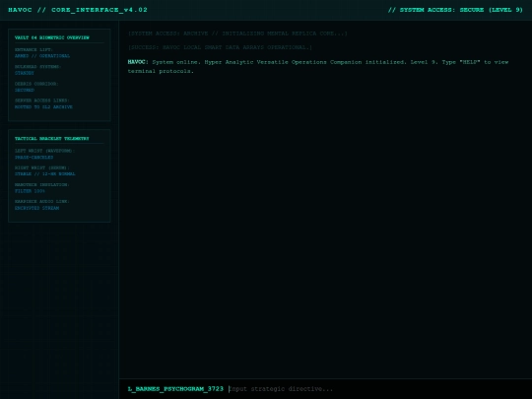
Task: Click the ENTRANCE LIFT label
Action: 33,50
